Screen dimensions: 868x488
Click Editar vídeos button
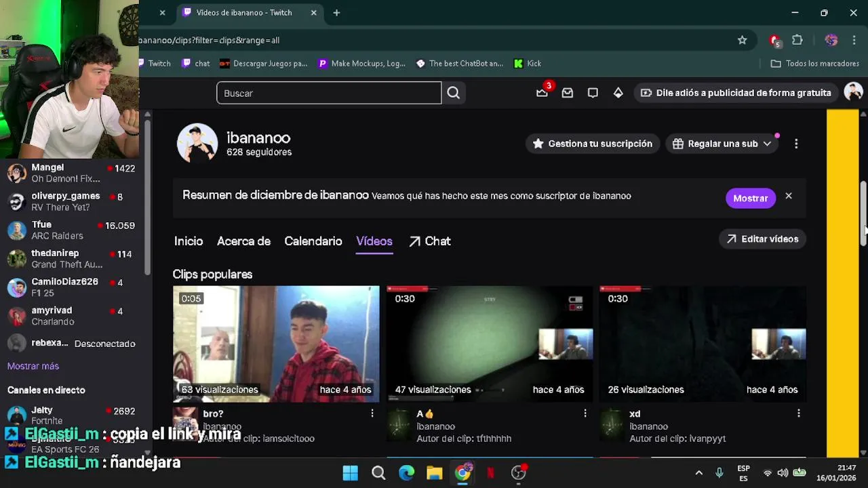coord(762,239)
